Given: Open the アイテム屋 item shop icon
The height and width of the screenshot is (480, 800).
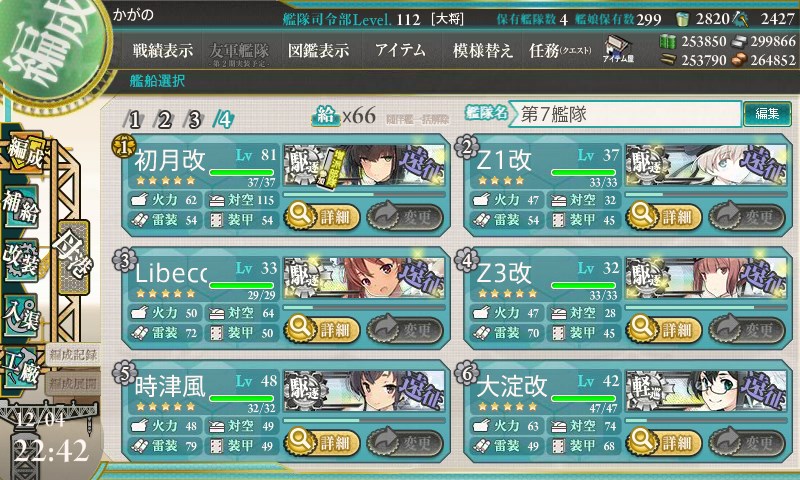Looking at the screenshot, I should click(x=618, y=49).
